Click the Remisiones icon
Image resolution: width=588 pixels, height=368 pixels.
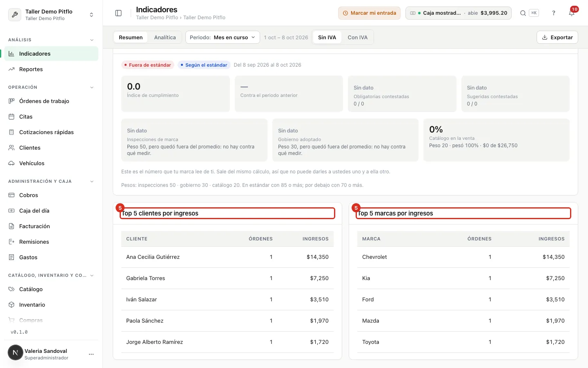pyautogui.click(x=11, y=242)
